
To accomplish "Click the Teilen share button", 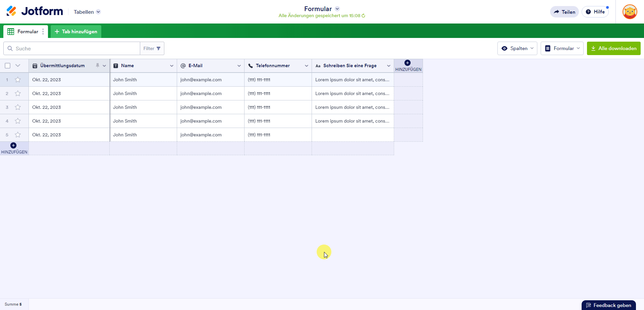I will 565,12.
